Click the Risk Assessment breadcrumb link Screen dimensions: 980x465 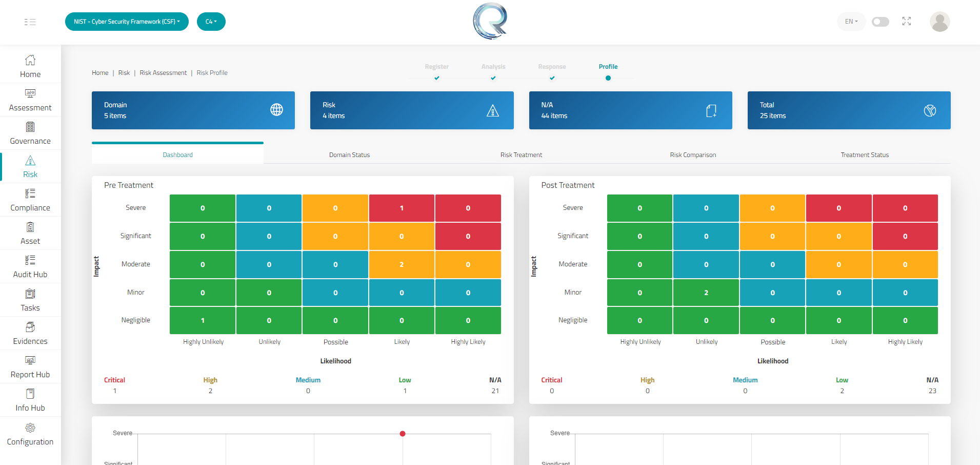pyautogui.click(x=163, y=73)
